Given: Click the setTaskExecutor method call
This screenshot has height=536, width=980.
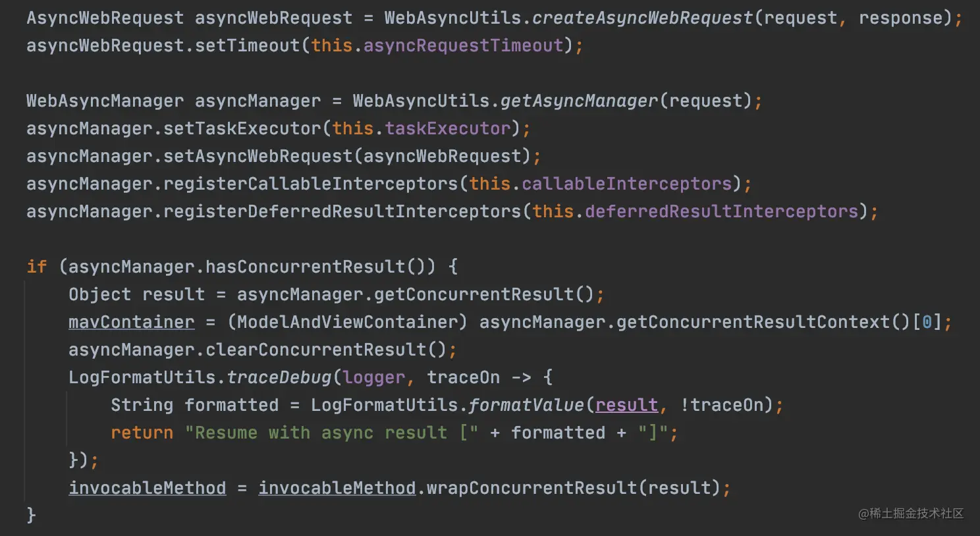Looking at the screenshot, I should click(242, 128).
